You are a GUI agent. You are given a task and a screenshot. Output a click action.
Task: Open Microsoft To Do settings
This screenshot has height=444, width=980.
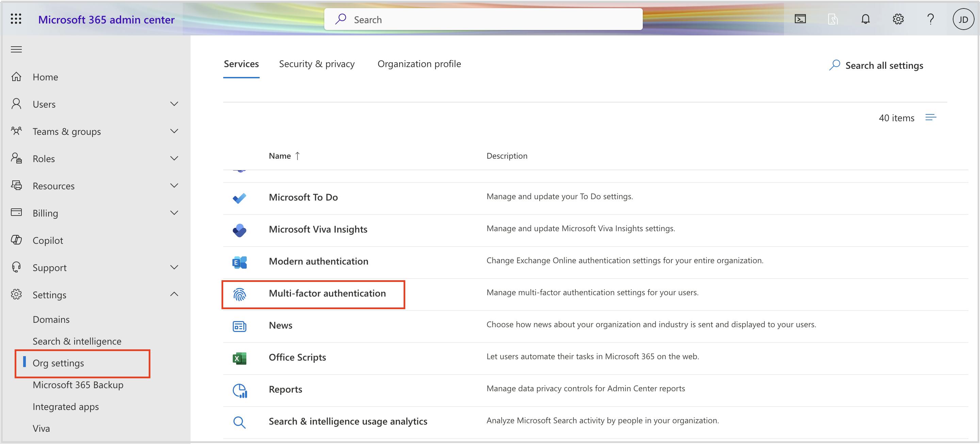303,197
